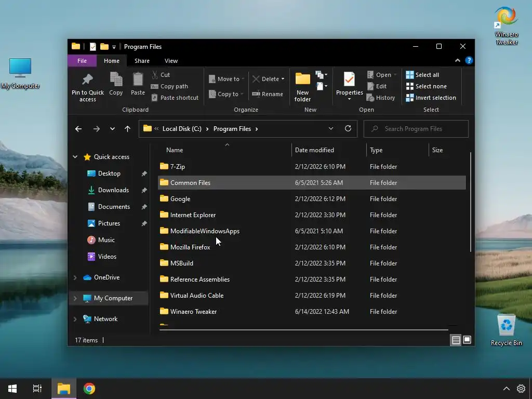
Task: Click the Copy ribbon icon
Action: coord(116,79)
